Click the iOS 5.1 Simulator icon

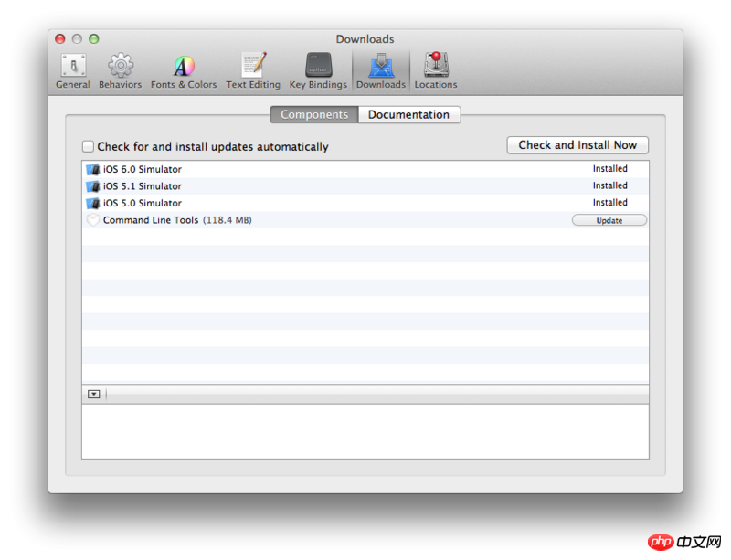pyautogui.click(x=93, y=186)
